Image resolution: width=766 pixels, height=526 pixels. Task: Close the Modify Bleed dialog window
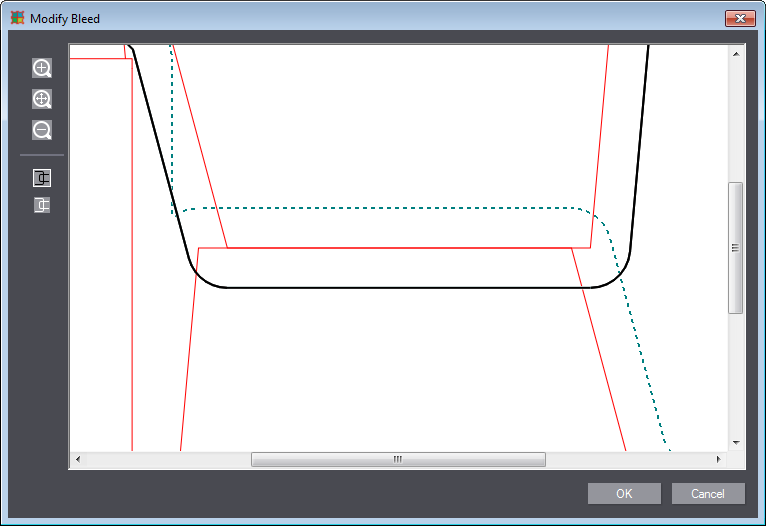[740, 18]
